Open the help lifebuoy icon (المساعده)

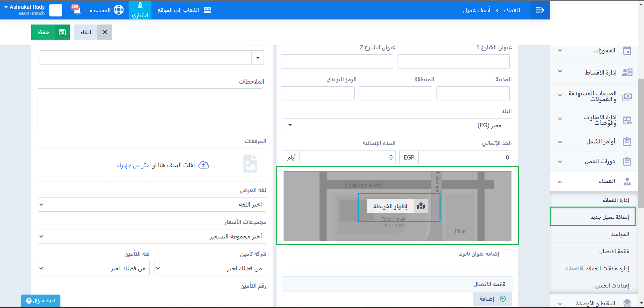[119, 10]
